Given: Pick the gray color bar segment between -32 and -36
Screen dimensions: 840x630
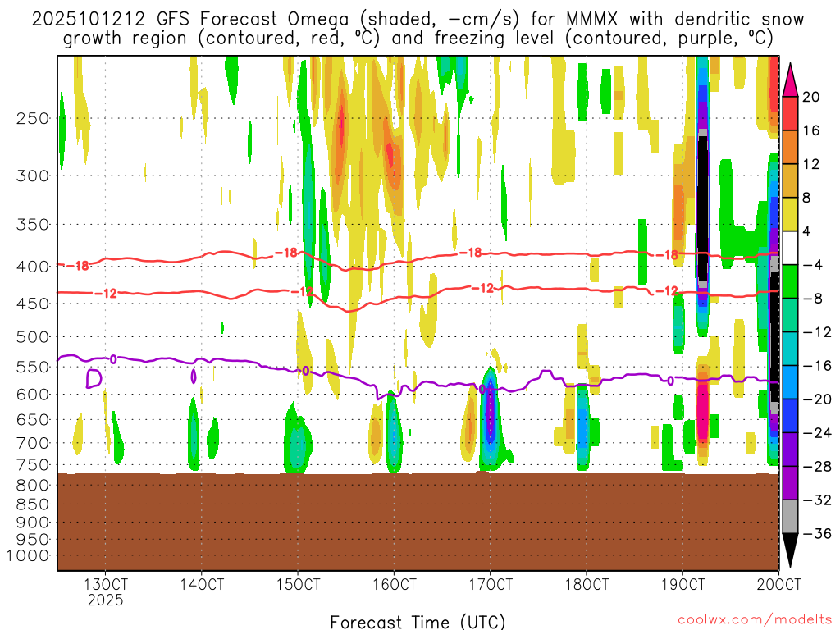Looking at the screenshot, I should pyautogui.click(x=792, y=517).
